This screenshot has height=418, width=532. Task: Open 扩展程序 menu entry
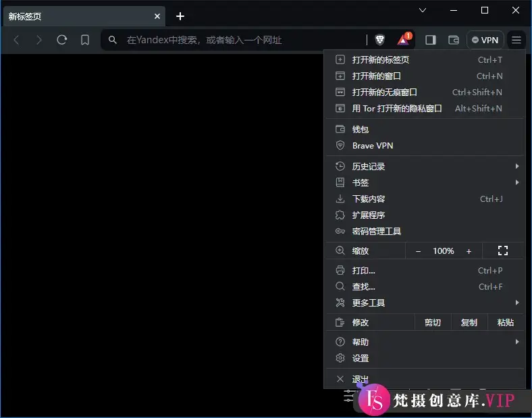[425, 215]
